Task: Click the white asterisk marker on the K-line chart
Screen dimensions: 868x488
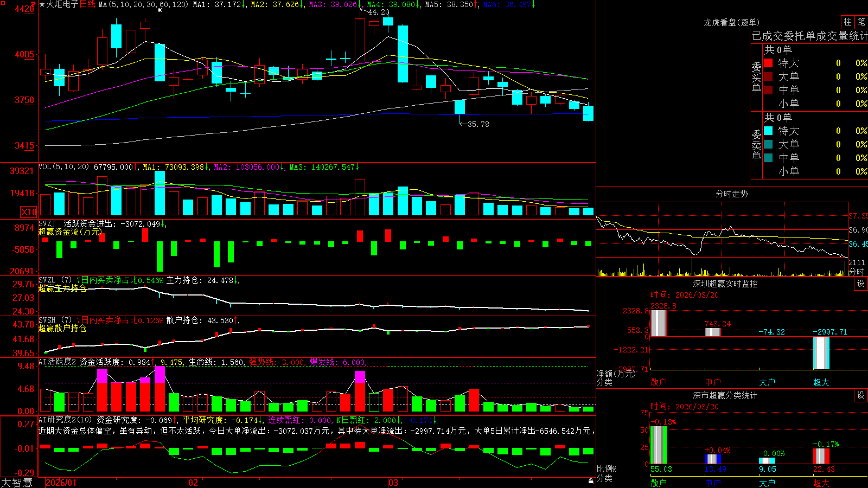Action: point(159,10)
